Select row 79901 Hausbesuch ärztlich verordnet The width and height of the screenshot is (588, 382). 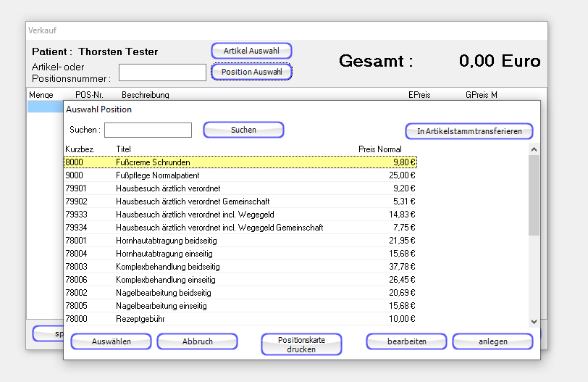(240, 188)
